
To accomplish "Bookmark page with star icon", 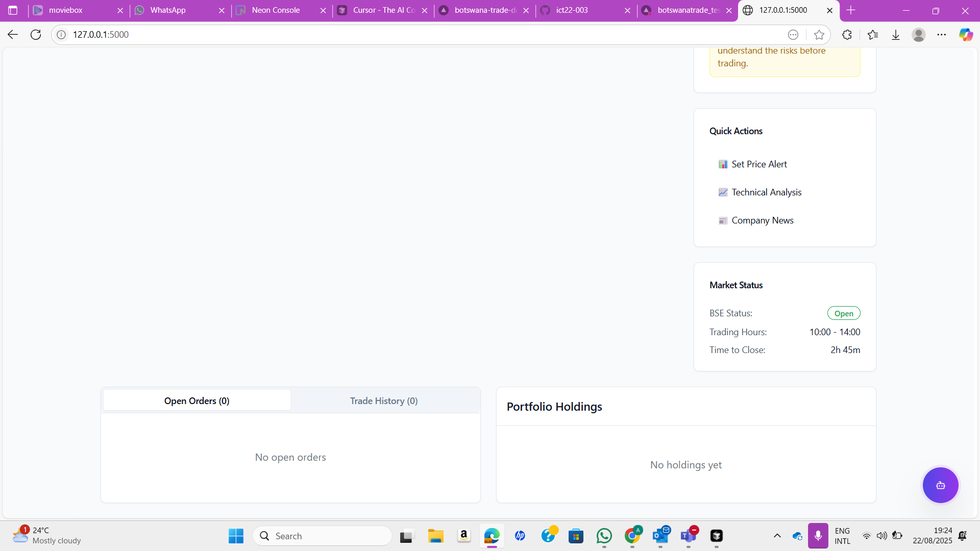I will coord(819,35).
